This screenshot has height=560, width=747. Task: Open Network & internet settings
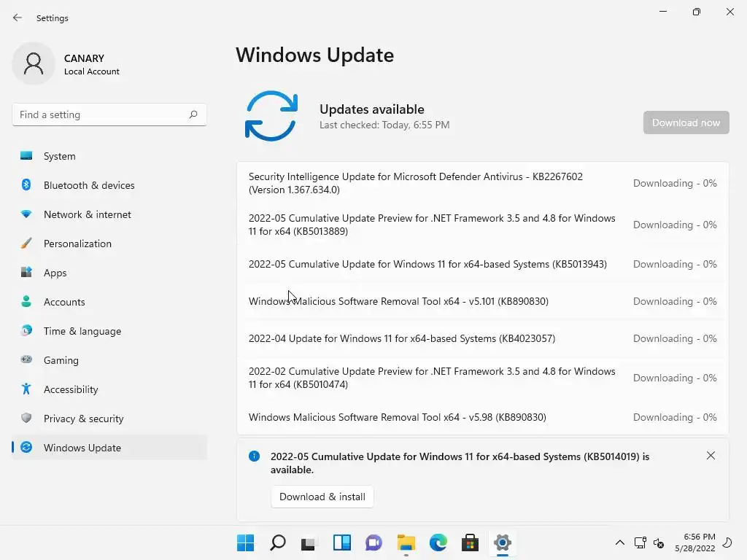pos(88,214)
